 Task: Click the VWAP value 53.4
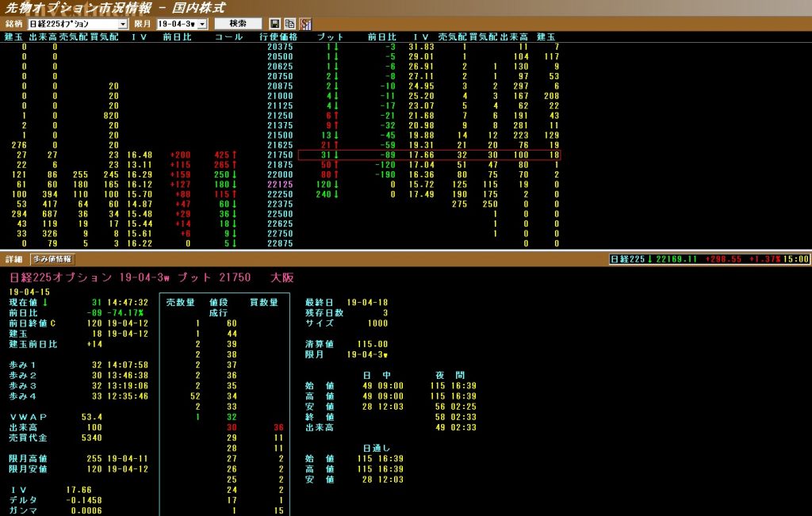[x=92, y=417]
